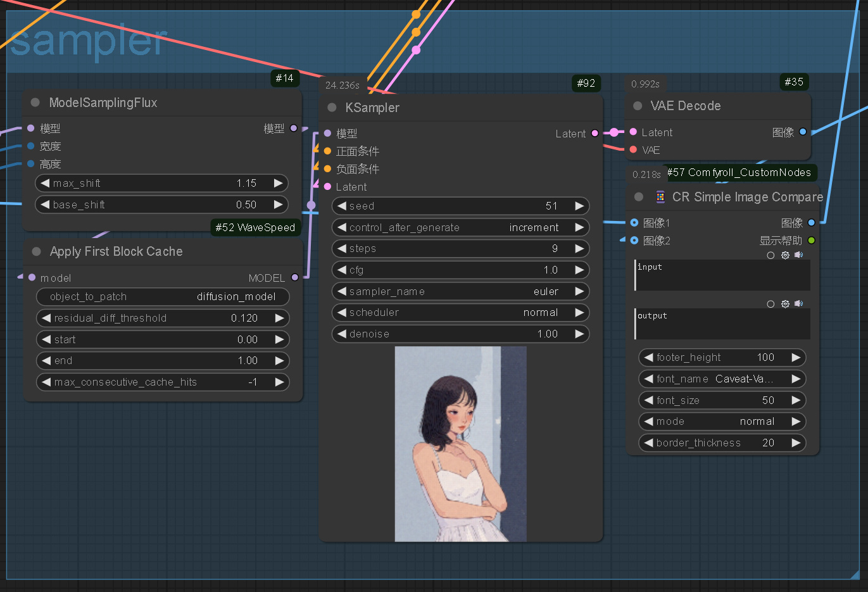The width and height of the screenshot is (868, 592).
Task: Open the scheduler dropdown set to normal
Action: tap(460, 312)
